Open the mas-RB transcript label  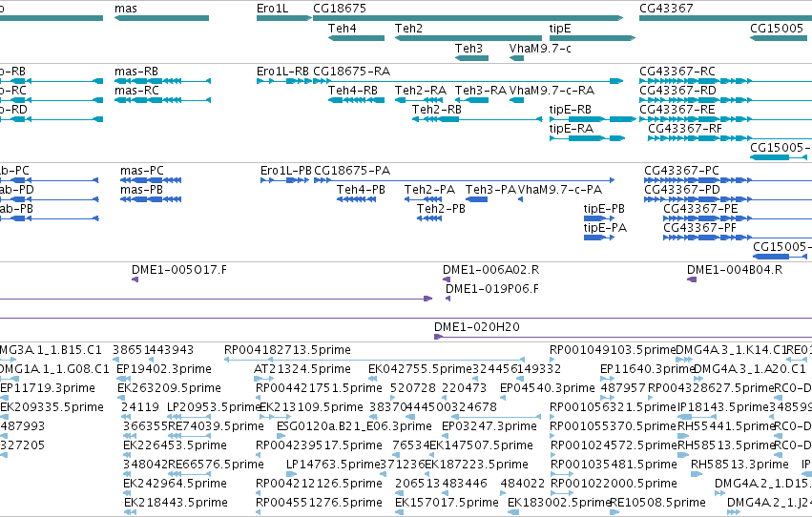(x=136, y=72)
